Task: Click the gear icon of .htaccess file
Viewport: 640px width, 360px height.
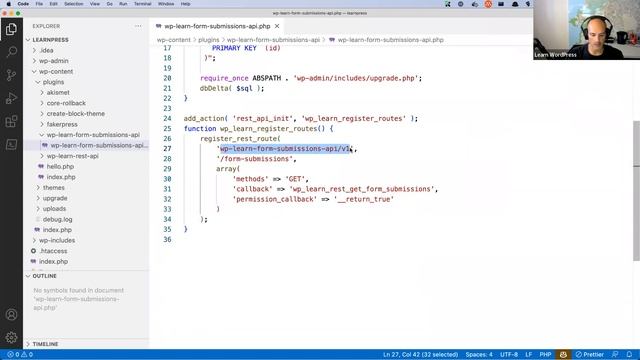Action: [x=33, y=251]
